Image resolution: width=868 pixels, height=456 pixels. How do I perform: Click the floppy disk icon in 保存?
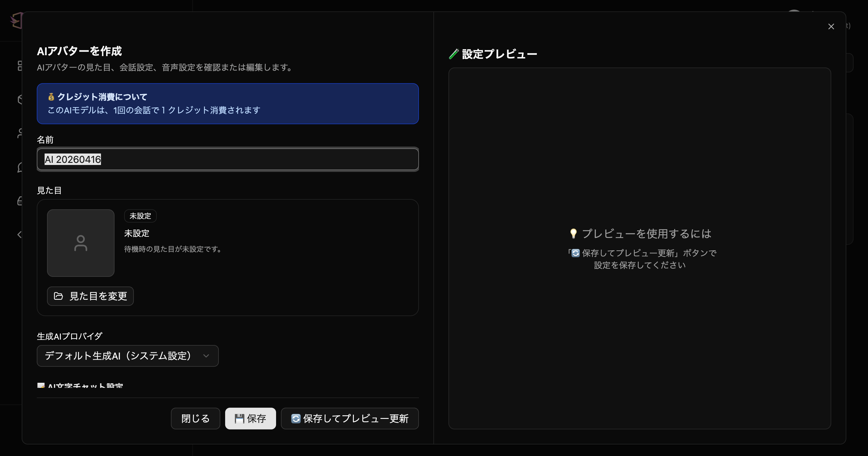(x=239, y=419)
